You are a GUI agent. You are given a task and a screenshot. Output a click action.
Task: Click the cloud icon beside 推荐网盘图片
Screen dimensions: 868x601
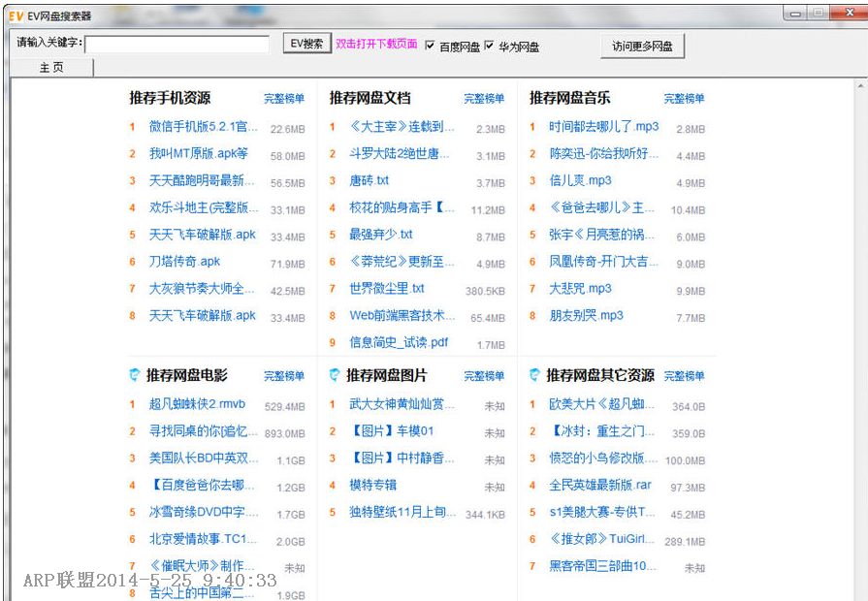(x=335, y=377)
